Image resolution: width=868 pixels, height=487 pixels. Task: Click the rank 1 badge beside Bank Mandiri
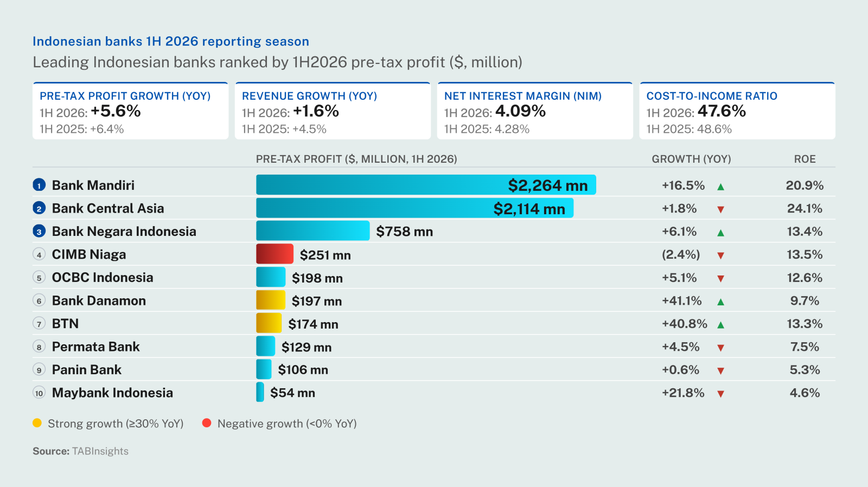[x=39, y=185]
